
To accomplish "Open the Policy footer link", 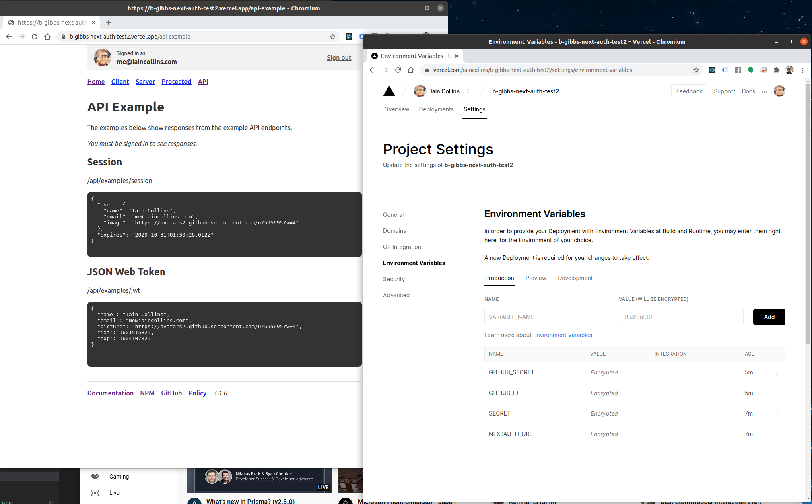I will [x=197, y=393].
